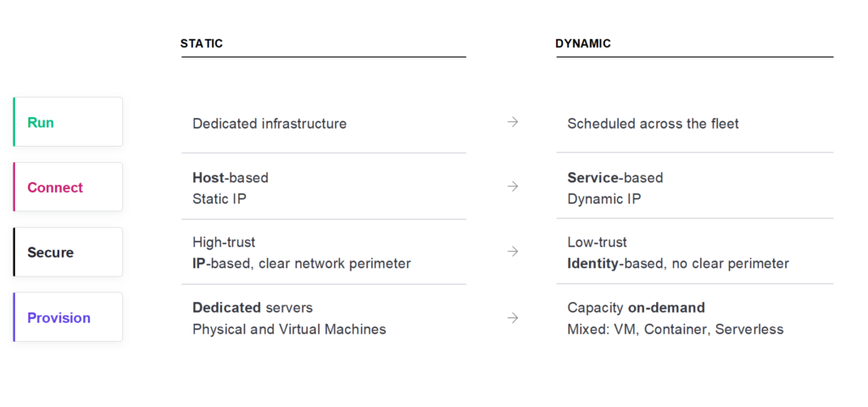Click the arrow in the Connect row
This screenshot has width=868, height=407.
click(513, 187)
